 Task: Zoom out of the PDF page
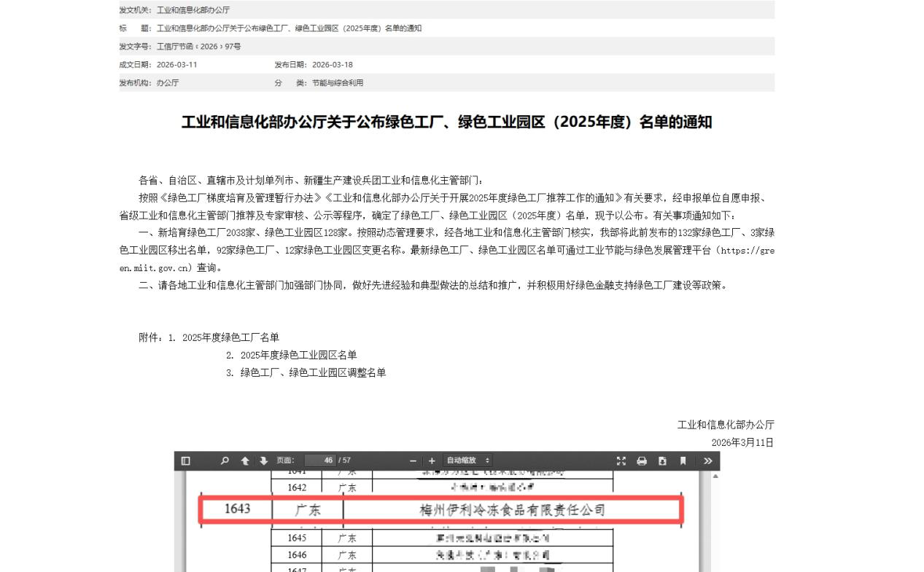413,461
